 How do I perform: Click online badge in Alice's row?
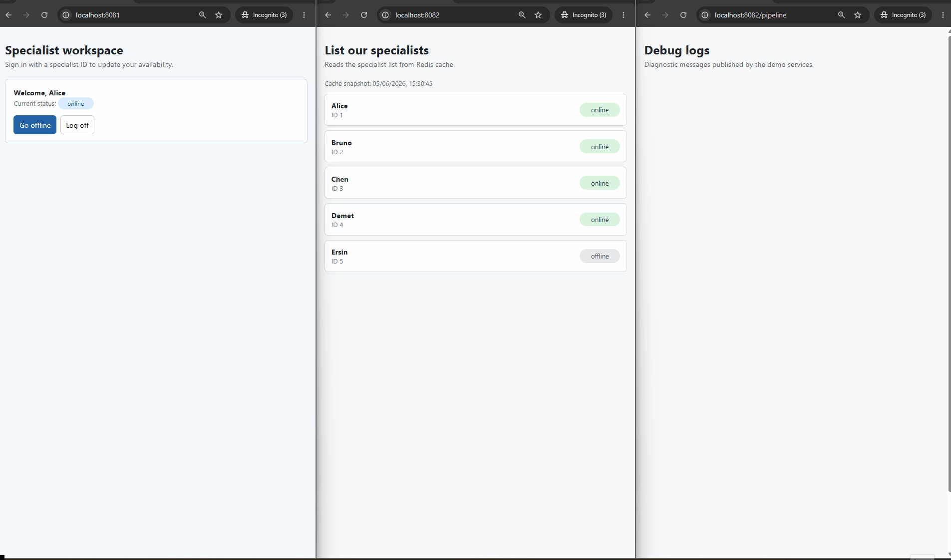pos(600,110)
